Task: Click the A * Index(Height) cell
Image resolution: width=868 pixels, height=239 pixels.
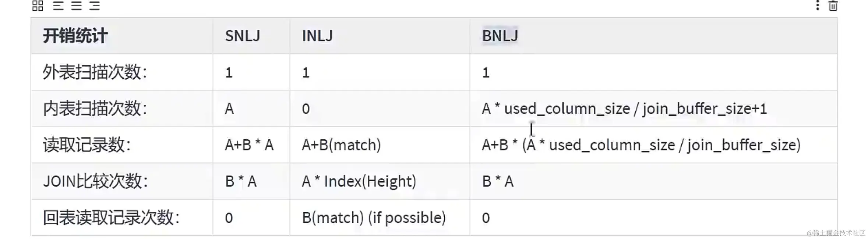Action: click(x=359, y=181)
